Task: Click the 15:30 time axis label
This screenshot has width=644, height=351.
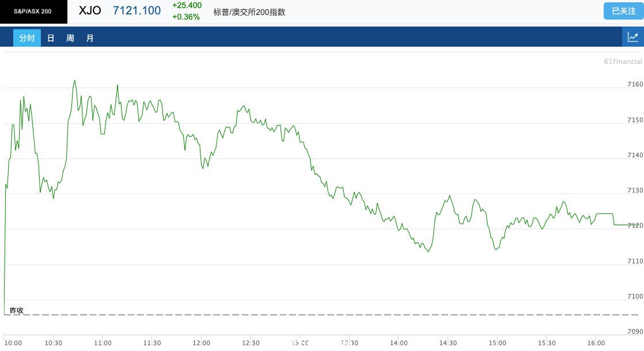Action: tap(547, 343)
